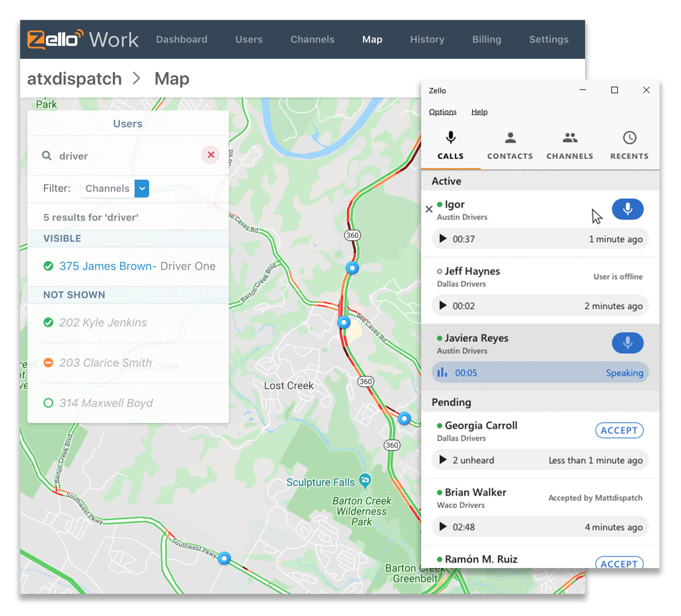Open the Channels filter dropdown arrow
Screen dimensions: 681x616
click(142, 189)
